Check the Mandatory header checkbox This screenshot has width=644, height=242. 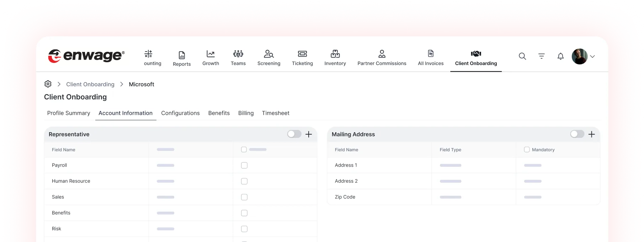click(527, 150)
